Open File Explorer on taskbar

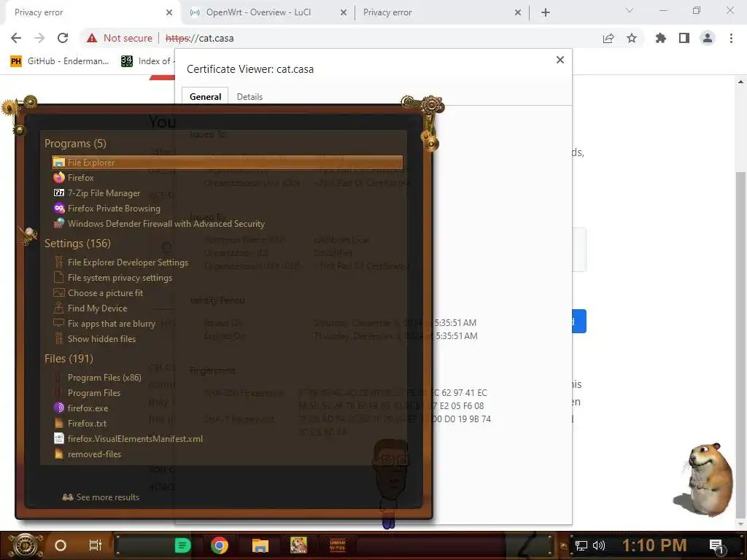pyautogui.click(x=260, y=545)
